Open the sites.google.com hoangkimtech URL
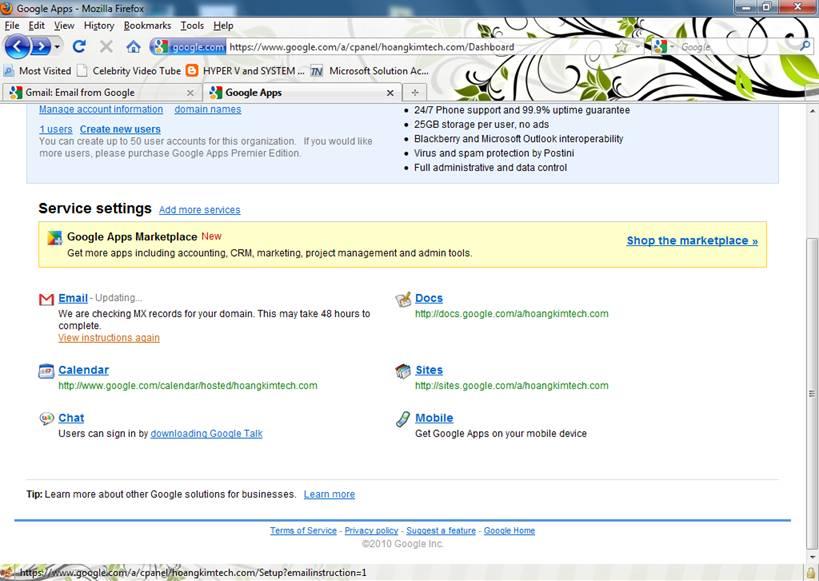The height and width of the screenshot is (581, 819). pos(512,386)
